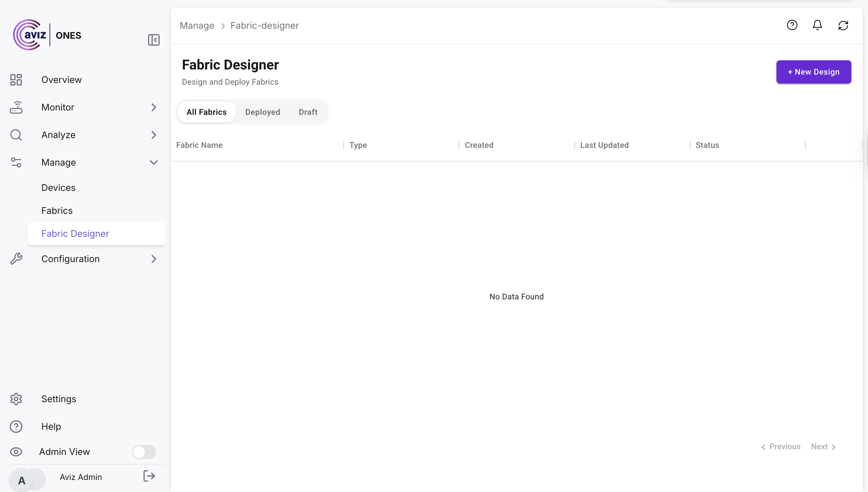Open Settings via the gear icon
This screenshot has width=868, height=492.
coord(16,399)
